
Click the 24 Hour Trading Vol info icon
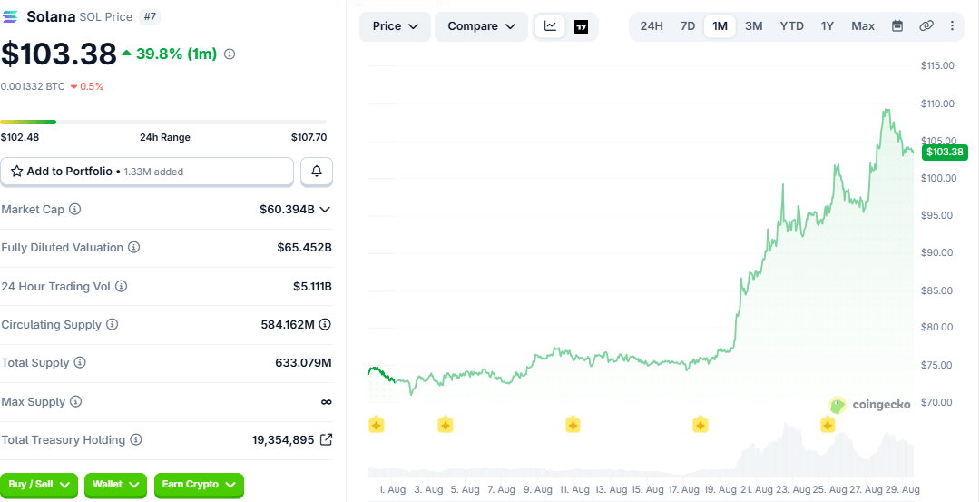[122, 286]
